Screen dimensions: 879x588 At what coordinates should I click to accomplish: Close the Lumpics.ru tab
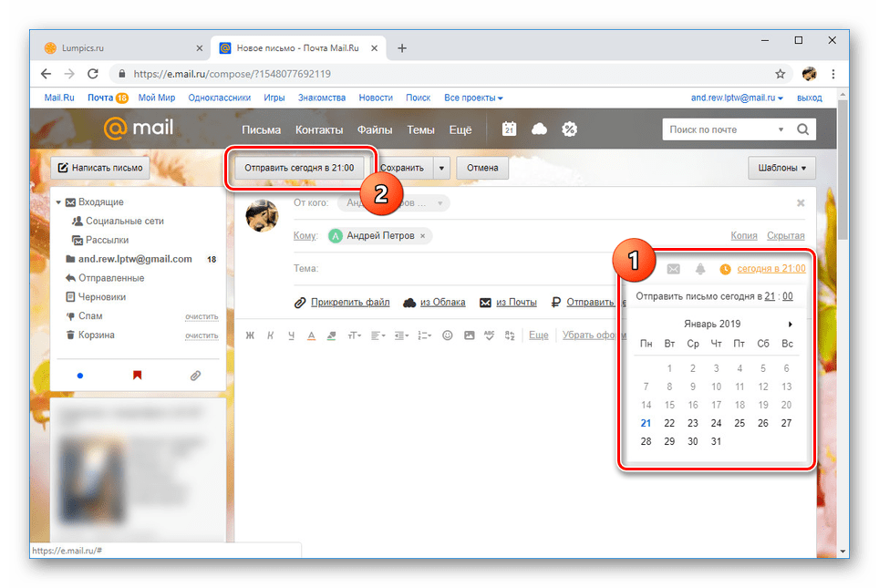click(x=199, y=48)
